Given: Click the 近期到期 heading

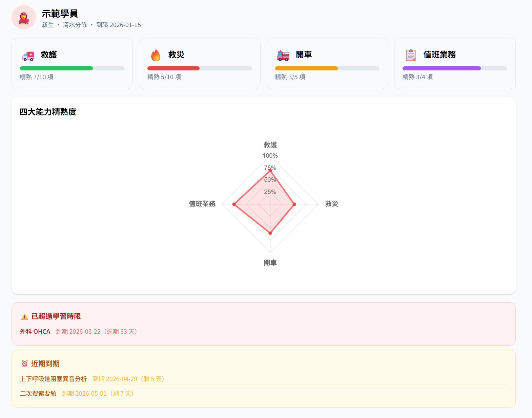Looking at the screenshot, I should tap(45, 364).
